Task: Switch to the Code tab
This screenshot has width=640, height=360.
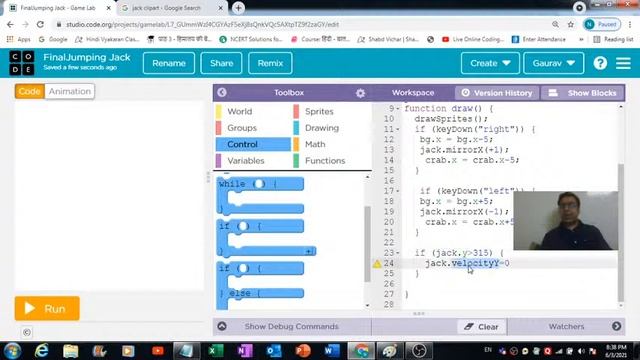Action: coord(29,91)
